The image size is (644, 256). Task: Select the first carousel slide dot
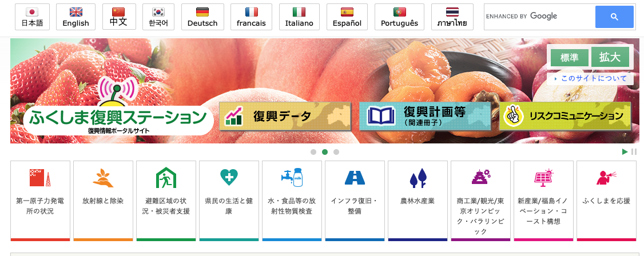[313, 152]
